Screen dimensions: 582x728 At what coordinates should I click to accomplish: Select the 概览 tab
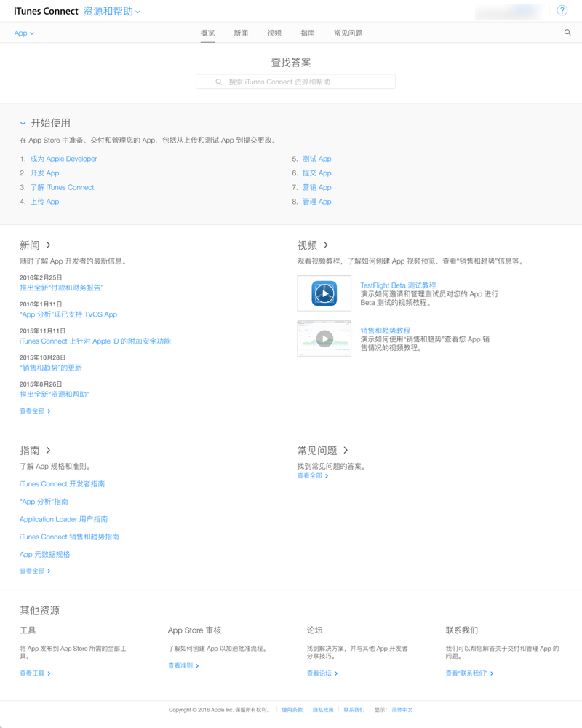click(x=207, y=33)
